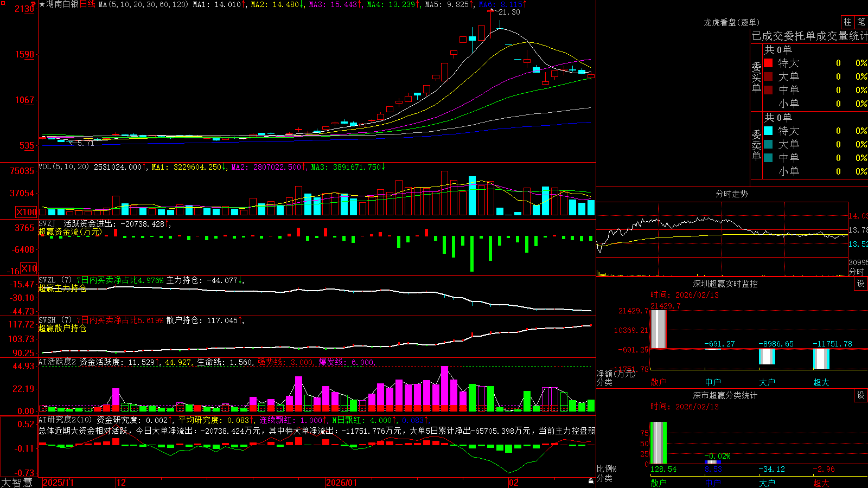Click the 爆发线: 6.000 label

pos(347,362)
